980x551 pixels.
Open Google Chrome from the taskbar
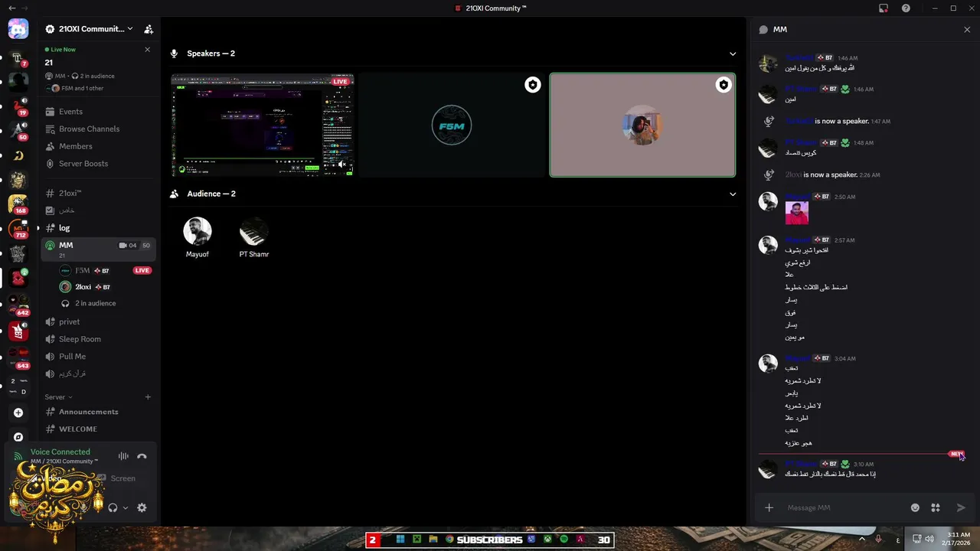click(449, 540)
